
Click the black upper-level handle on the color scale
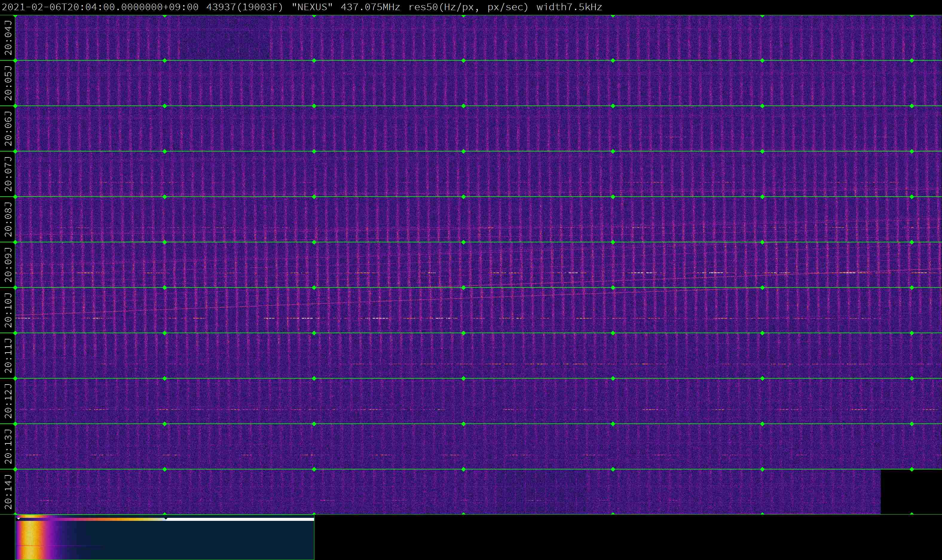tap(166, 518)
